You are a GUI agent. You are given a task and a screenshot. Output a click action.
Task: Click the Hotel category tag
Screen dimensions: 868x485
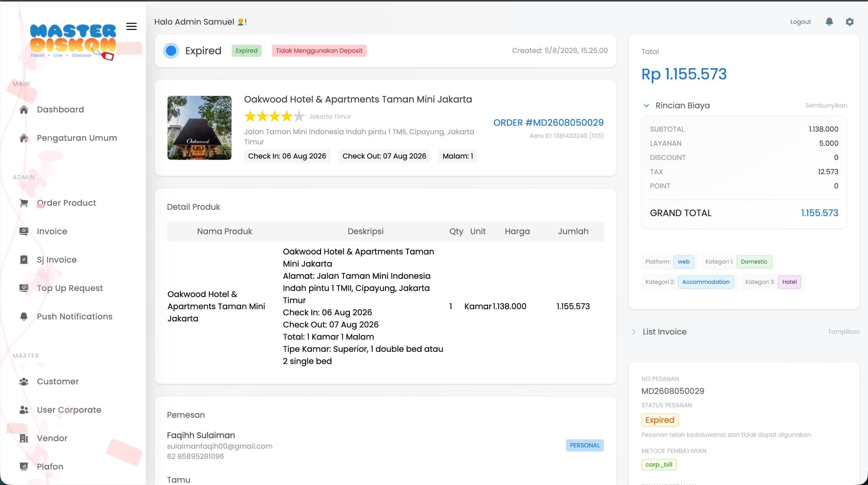pyautogui.click(x=789, y=282)
